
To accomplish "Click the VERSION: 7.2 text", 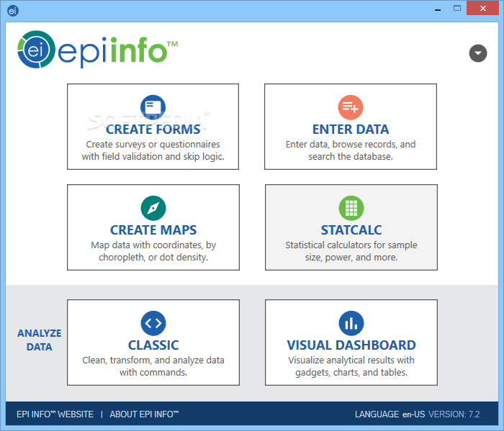I will (454, 414).
